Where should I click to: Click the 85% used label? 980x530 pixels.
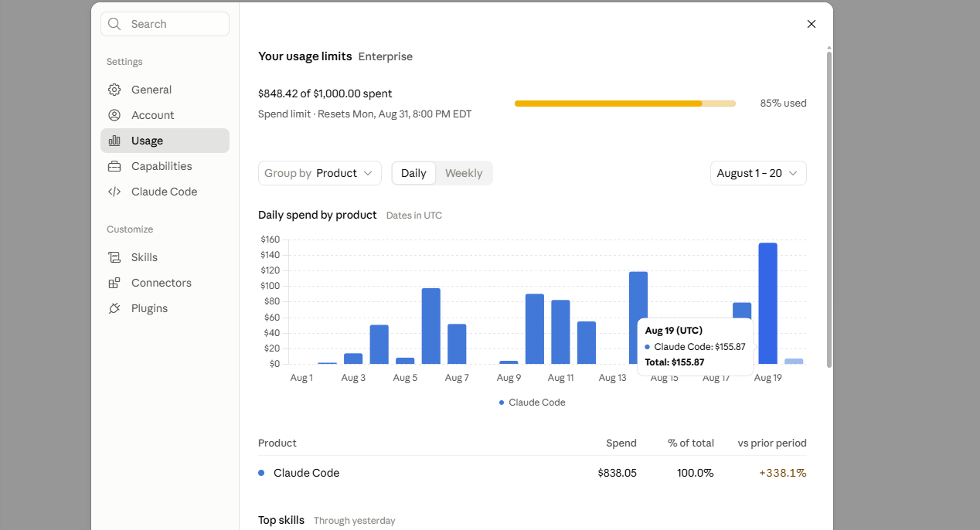point(783,103)
